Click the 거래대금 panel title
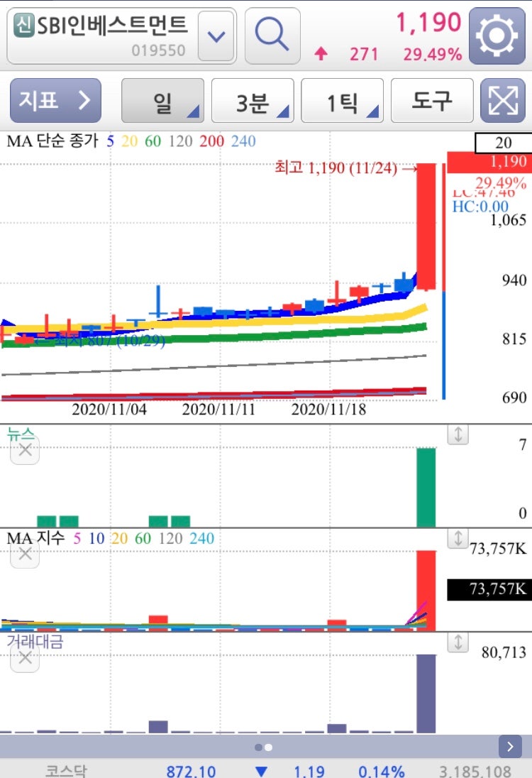The width and height of the screenshot is (532, 778). tap(35, 641)
